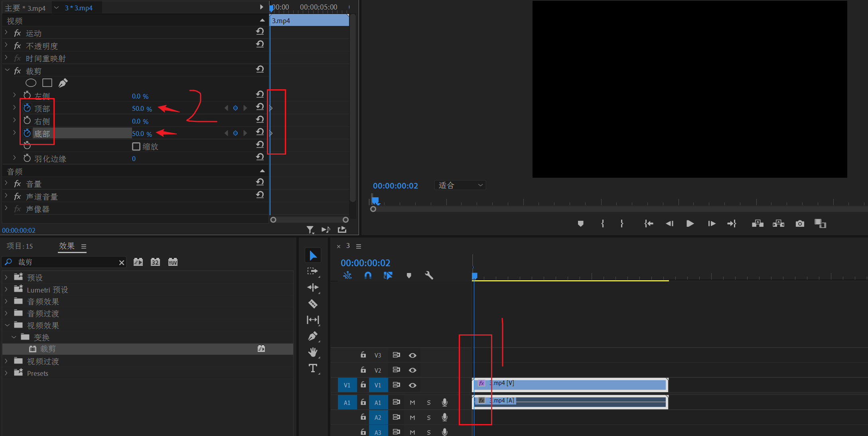The height and width of the screenshot is (436, 868).
Task: Step back one frame
Action: pos(669,224)
